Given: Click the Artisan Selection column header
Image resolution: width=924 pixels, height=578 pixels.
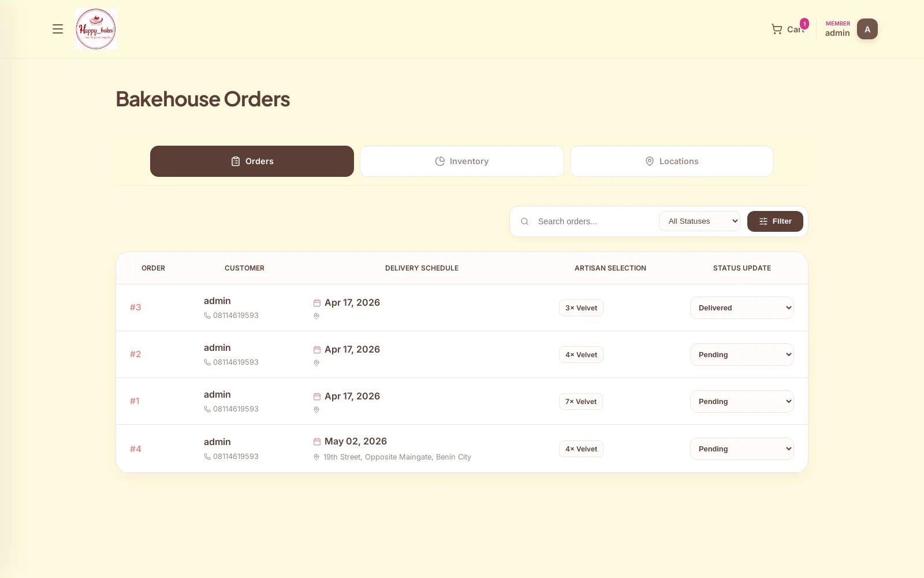Looking at the screenshot, I should 610,268.
